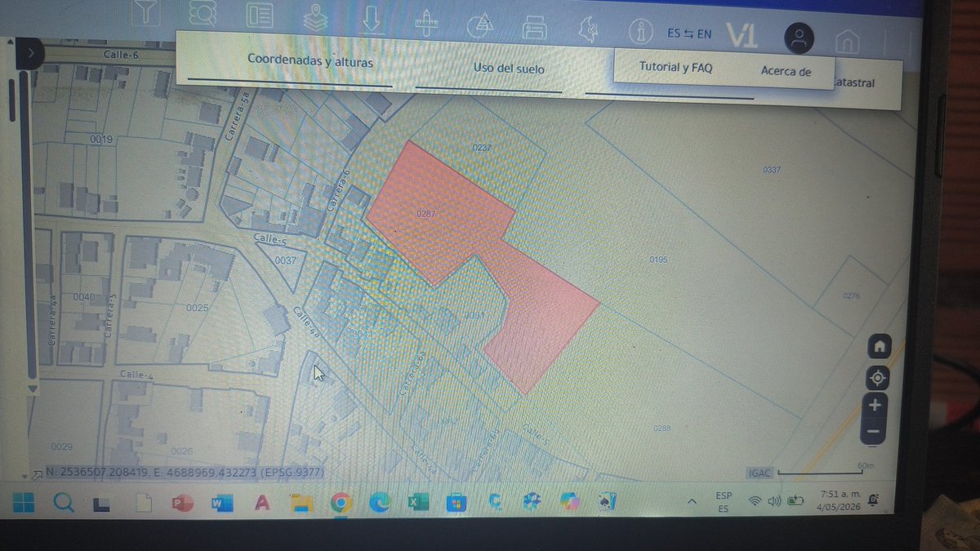Show hidden system tray icons
Image resolution: width=980 pixels, height=551 pixels.
(x=693, y=500)
